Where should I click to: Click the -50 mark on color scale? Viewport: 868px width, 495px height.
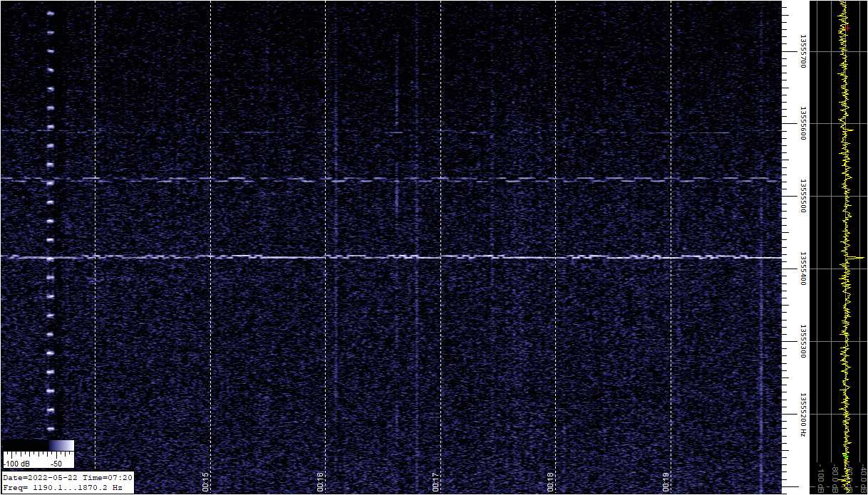click(x=57, y=463)
